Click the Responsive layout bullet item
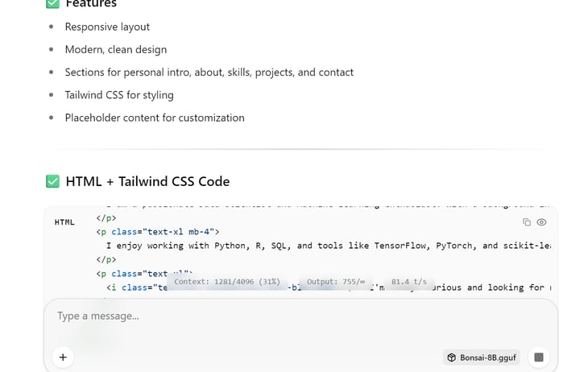 pos(107,27)
